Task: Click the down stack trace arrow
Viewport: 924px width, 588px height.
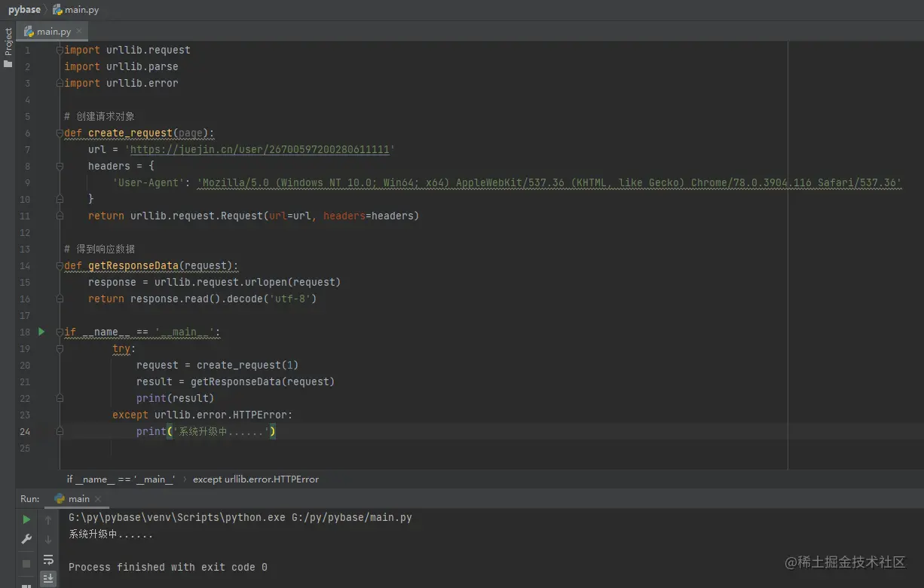Action: pyautogui.click(x=48, y=539)
